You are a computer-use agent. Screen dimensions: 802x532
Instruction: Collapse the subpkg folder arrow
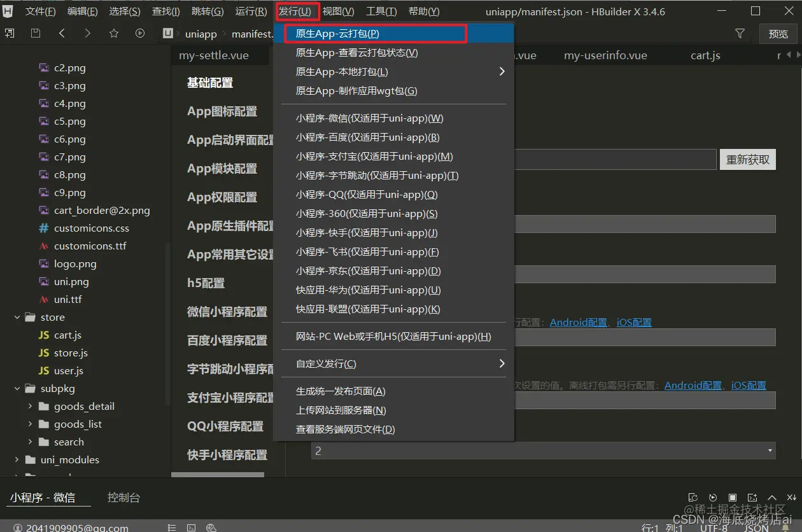click(17, 388)
